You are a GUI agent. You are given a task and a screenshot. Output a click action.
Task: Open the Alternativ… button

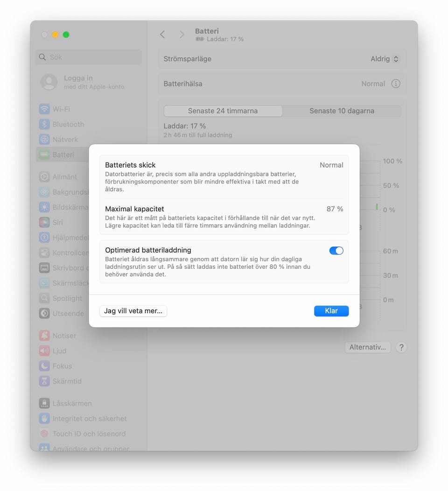pos(368,347)
